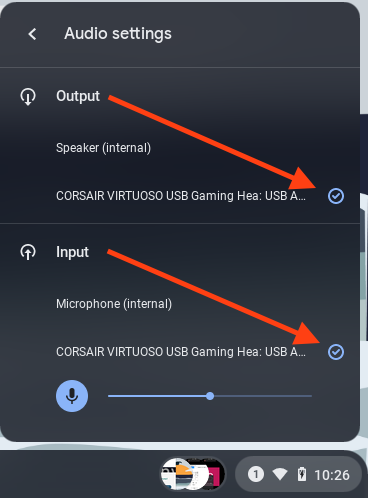368x498 pixels.
Task: Choose CORSAIR VIRTUOSO headset under Output
Action: (181, 196)
